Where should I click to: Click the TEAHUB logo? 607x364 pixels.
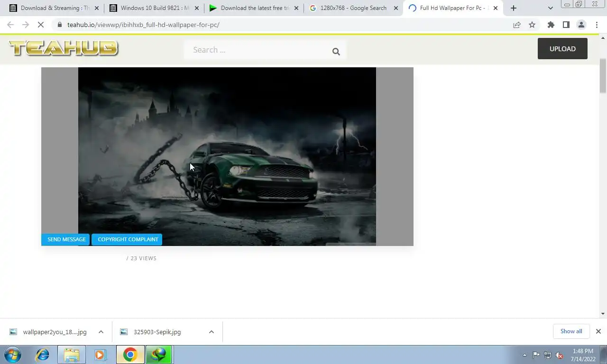tap(64, 48)
